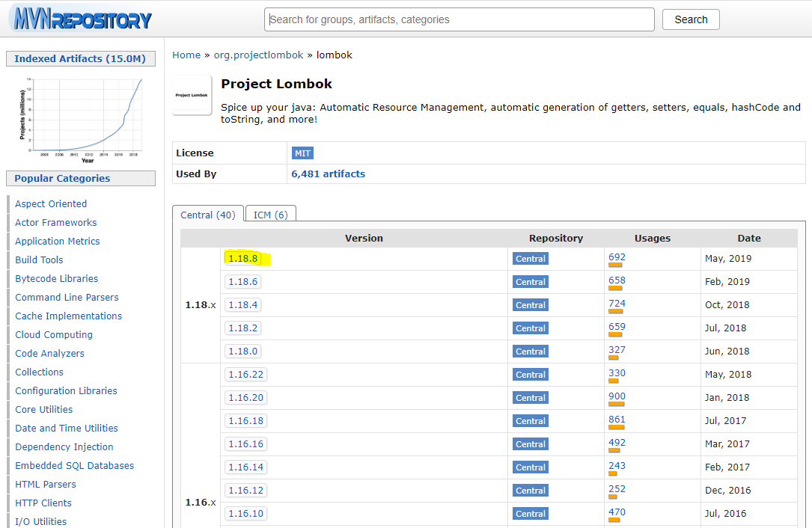The height and width of the screenshot is (528, 812).
Task: Click the Search button
Action: pyautogui.click(x=691, y=19)
